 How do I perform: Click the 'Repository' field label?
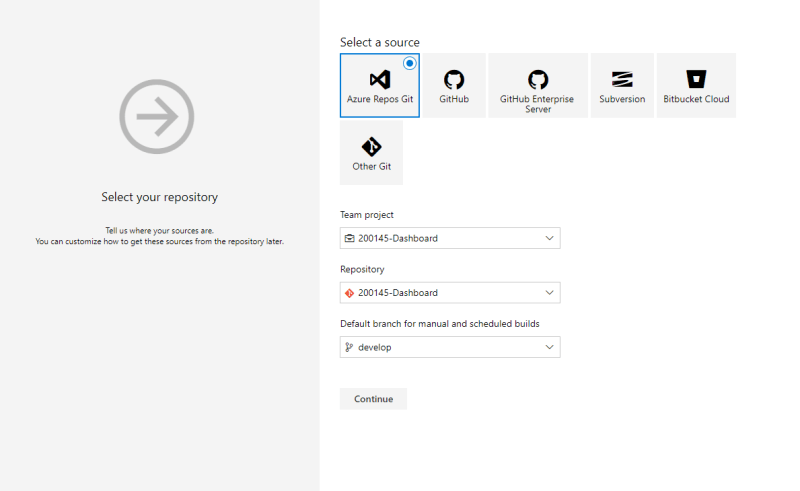tap(362, 269)
